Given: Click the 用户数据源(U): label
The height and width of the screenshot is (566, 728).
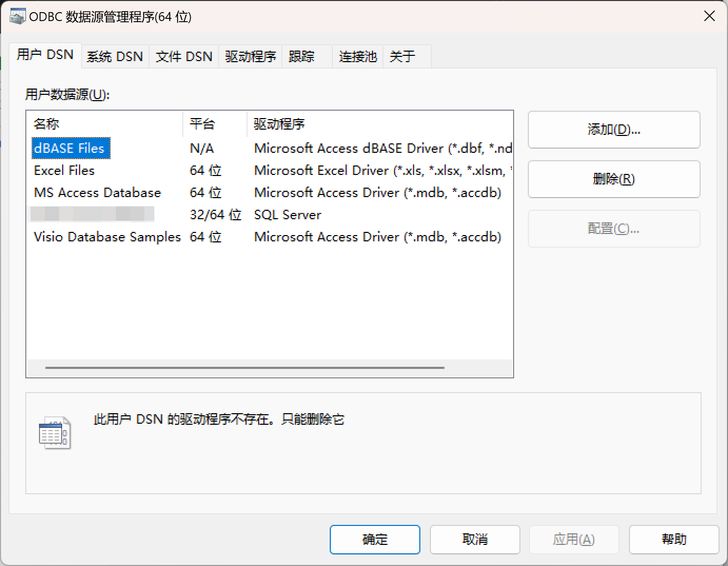Looking at the screenshot, I should pyautogui.click(x=67, y=95).
